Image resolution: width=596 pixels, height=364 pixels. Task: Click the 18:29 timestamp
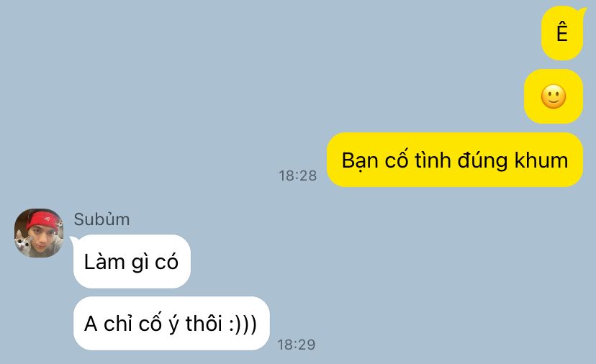pyautogui.click(x=297, y=345)
